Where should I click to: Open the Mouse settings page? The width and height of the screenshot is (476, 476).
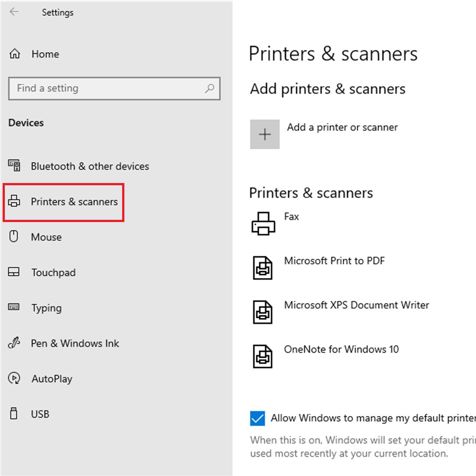tap(46, 237)
